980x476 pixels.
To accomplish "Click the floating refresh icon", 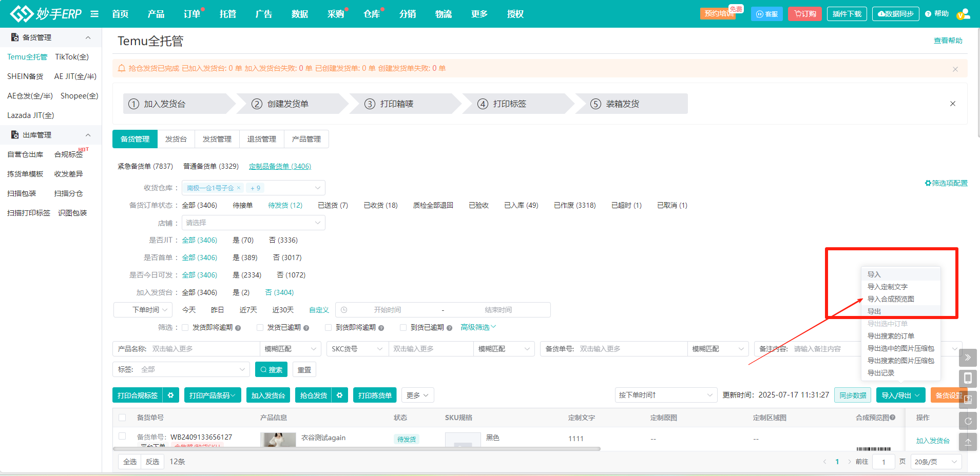I will (968, 421).
